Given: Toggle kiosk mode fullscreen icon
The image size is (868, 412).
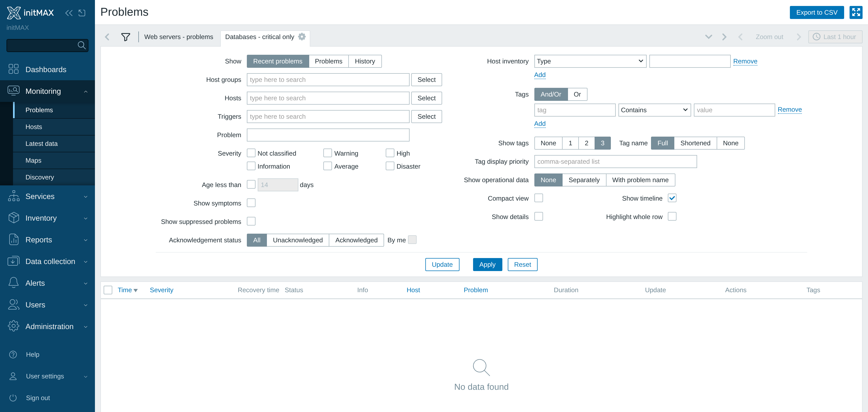Looking at the screenshot, I should (856, 12).
